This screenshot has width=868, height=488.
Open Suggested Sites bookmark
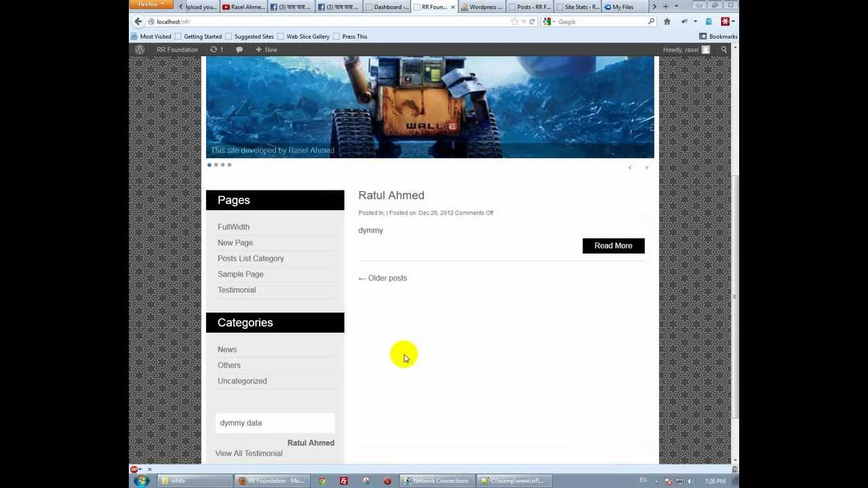coord(250,37)
